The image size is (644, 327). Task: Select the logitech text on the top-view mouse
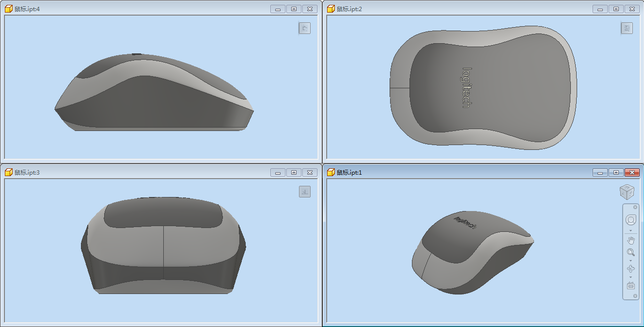pyautogui.click(x=466, y=87)
